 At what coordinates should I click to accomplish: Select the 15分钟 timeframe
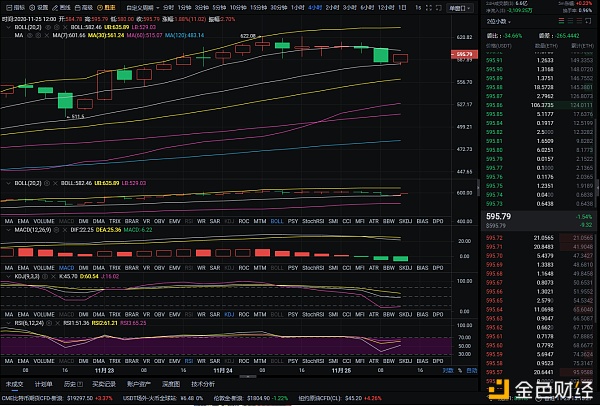pyautogui.click(x=259, y=8)
